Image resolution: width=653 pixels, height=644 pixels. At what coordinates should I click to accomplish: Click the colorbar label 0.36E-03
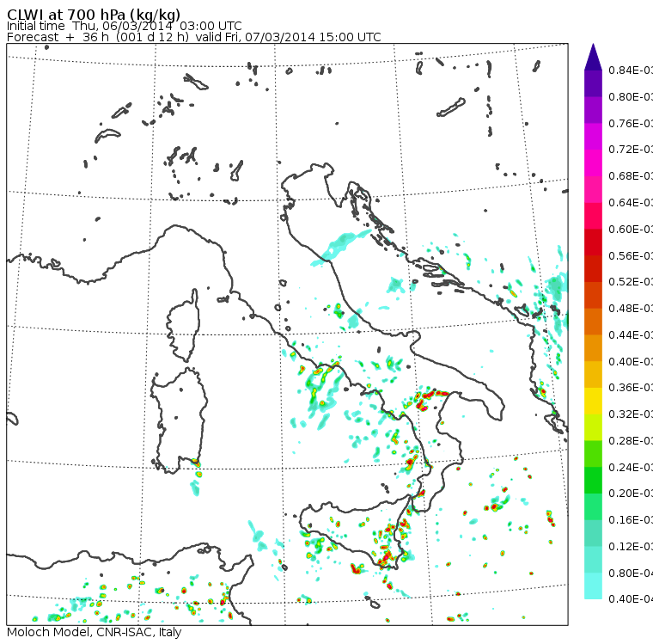(x=631, y=388)
